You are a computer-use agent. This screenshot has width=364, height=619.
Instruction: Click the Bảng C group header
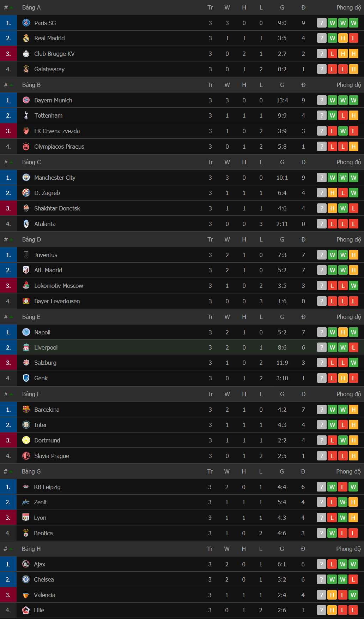[31, 162]
